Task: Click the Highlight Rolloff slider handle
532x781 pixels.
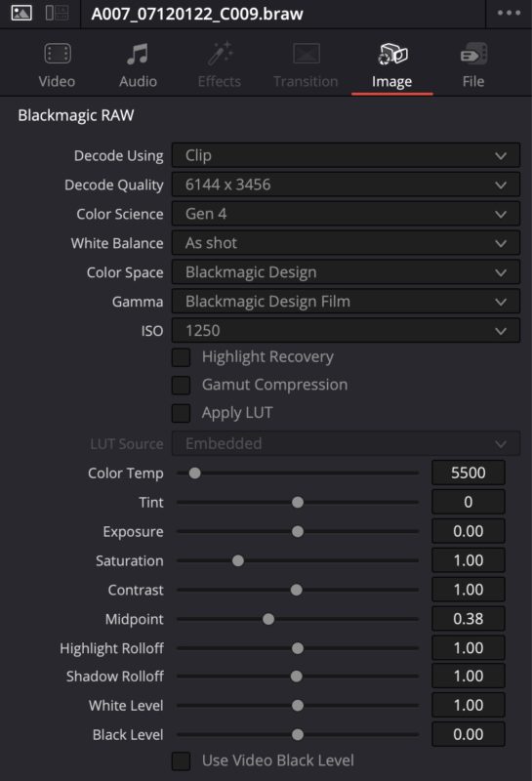Action: pos(298,648)
